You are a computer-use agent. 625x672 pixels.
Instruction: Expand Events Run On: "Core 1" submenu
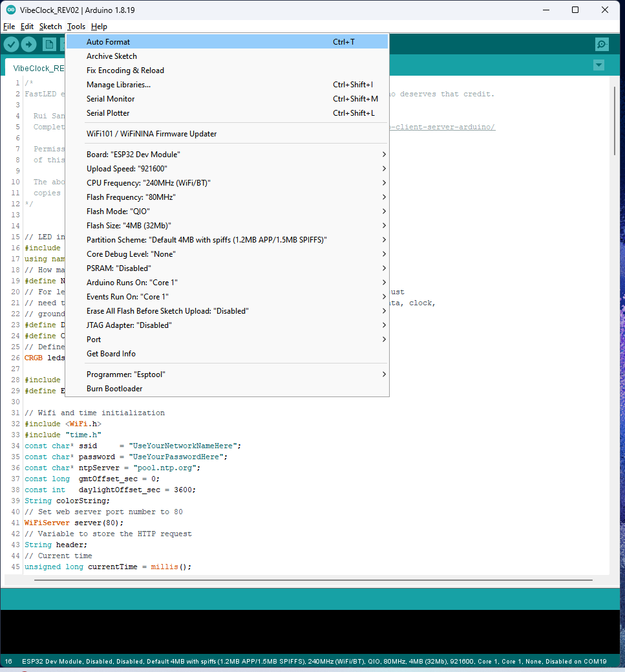227,297
